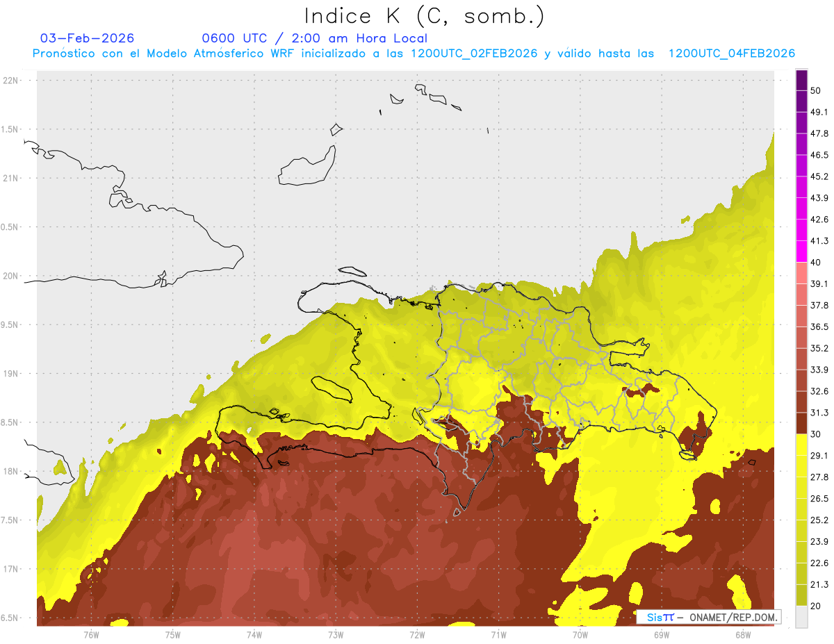Viewport: 834px width, 644px height.
Task: Click the colorbar value '46.5'
Action: (x=819, y=155)
